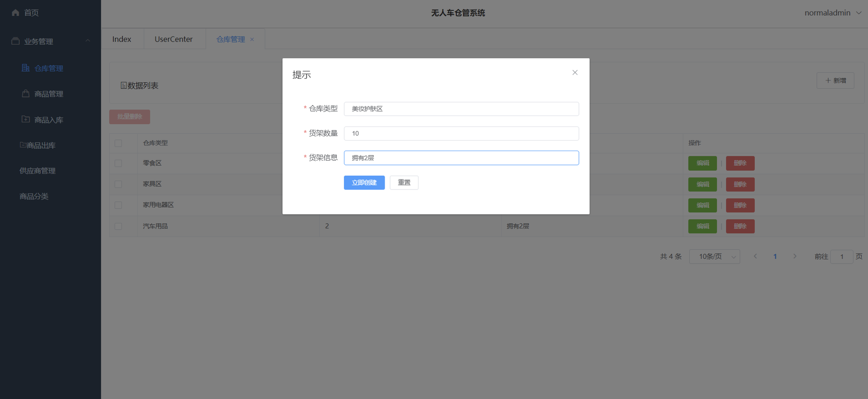Click 编辑 for the 家具区 row
This screenshot has width=868, height=399.
(703, 184)
